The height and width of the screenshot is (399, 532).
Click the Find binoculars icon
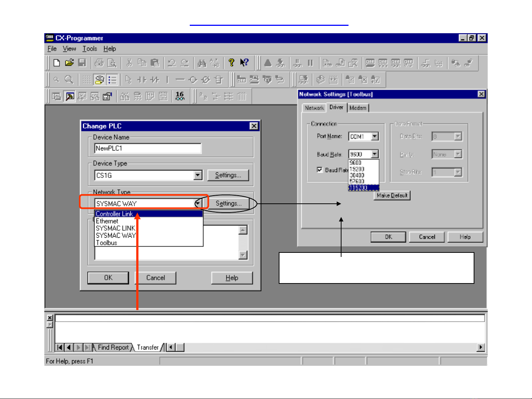pyautogui.click(x=202, y=63)
